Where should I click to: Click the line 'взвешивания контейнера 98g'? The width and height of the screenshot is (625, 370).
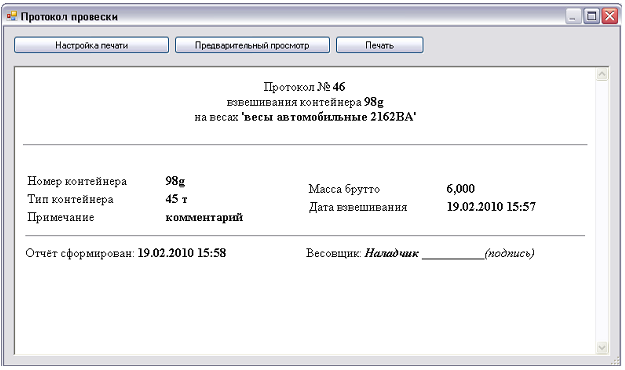[305, 102]
